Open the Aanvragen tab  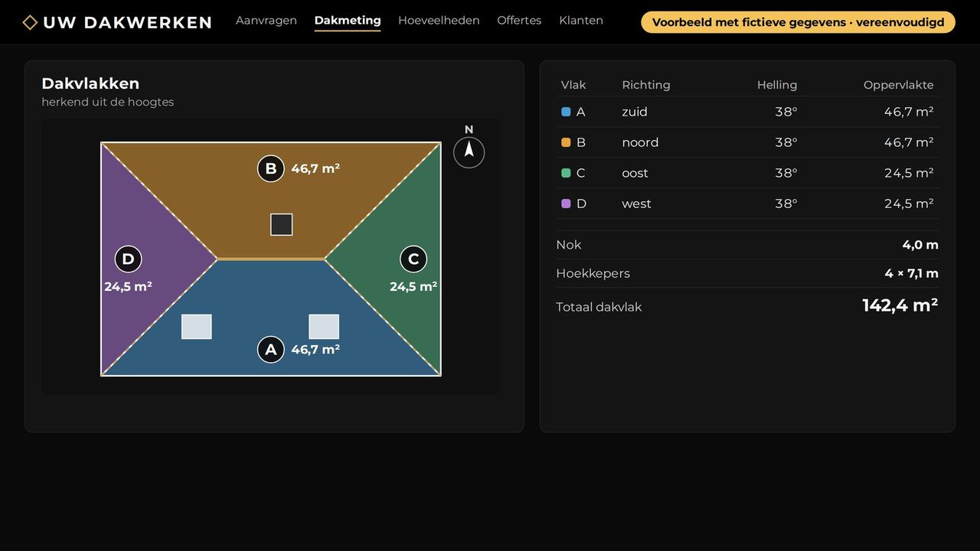[266, 21]
